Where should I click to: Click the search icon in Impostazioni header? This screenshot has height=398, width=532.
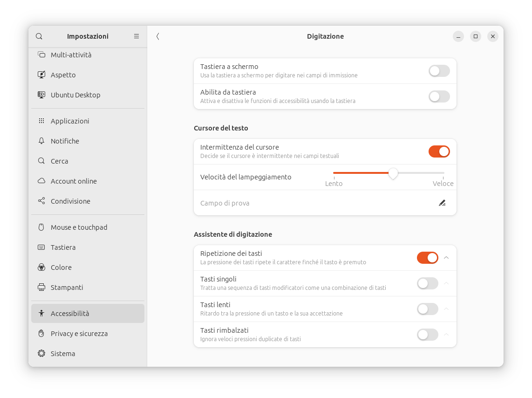39,36
